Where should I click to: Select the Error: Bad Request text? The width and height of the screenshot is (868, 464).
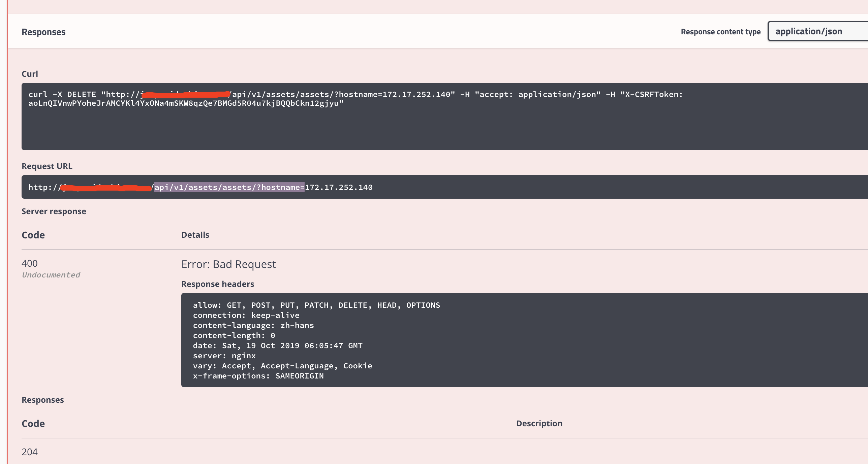pos(229,264)
